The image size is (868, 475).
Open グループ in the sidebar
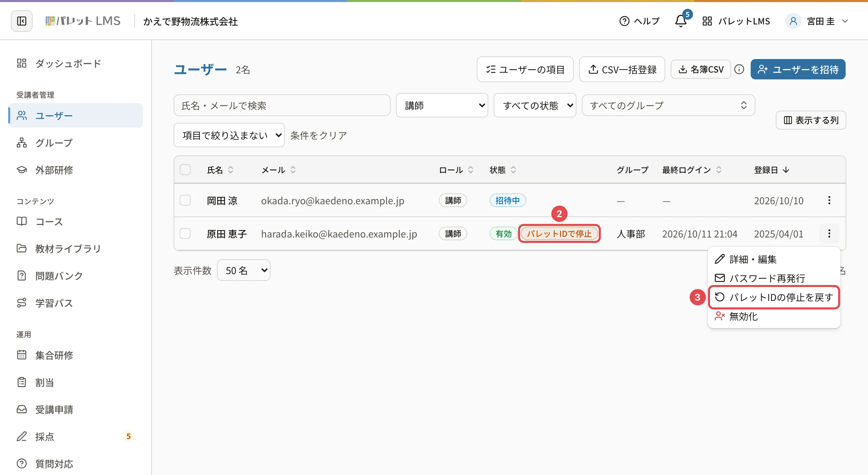(x=76, y=142)
